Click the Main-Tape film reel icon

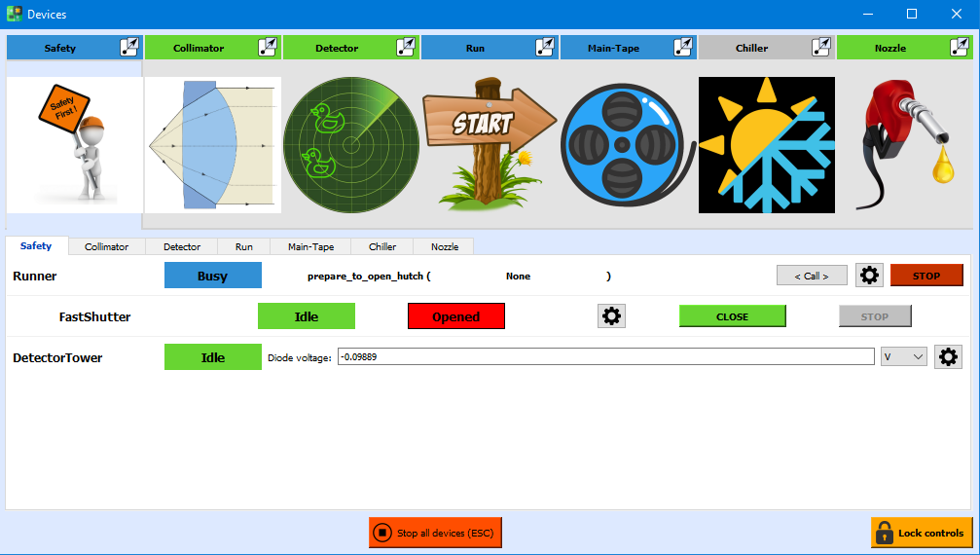tap(628, 145)
